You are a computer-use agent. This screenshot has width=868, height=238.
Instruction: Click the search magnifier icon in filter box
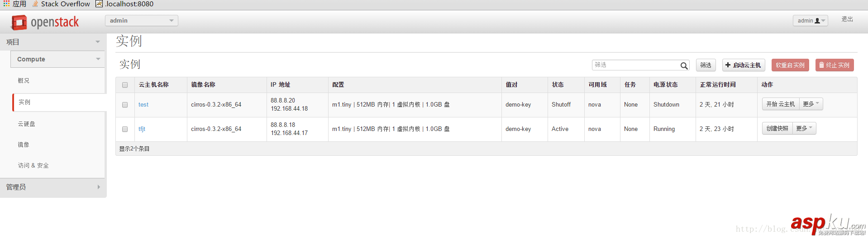[x=684, y=66]
